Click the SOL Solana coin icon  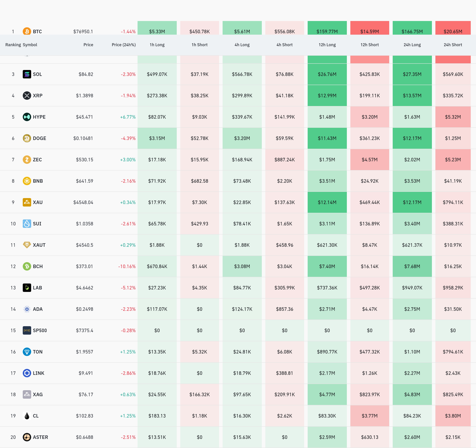[x=27, y=74]
